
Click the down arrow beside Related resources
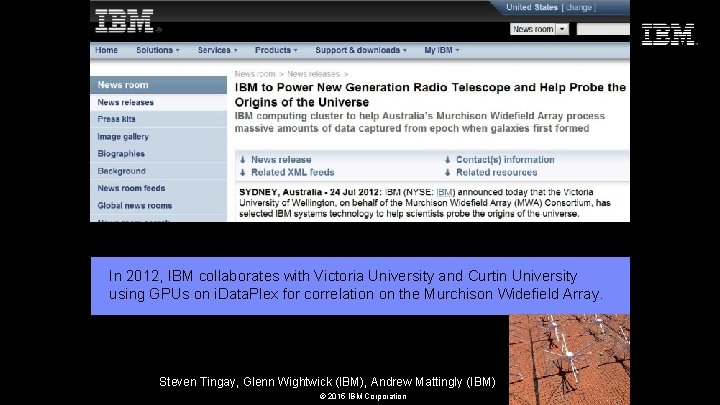tap(447, 173)
